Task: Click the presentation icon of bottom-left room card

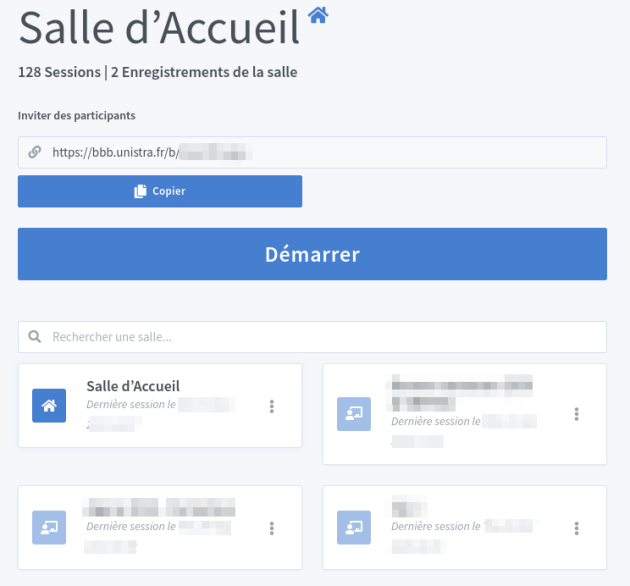Action: click(49, 527)
